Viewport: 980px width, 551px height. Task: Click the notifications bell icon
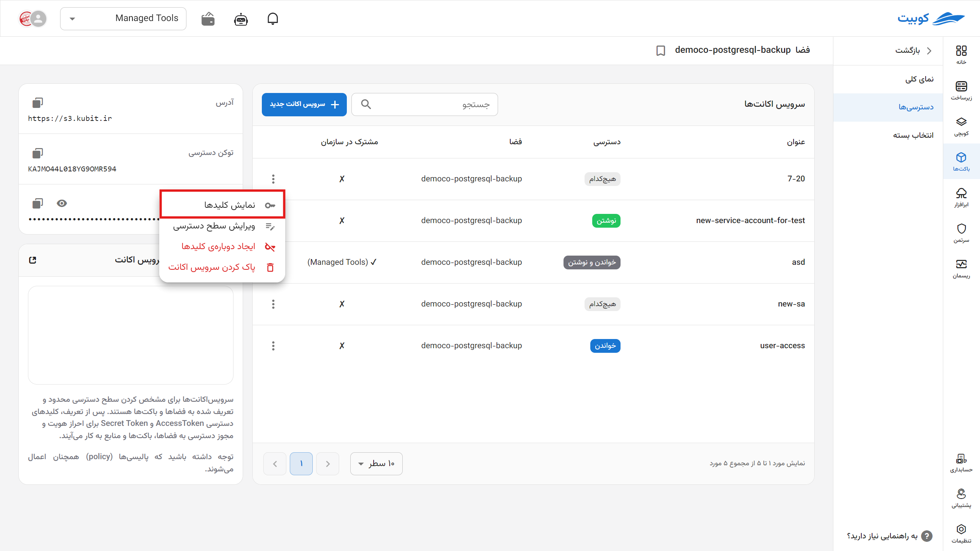[273, 18]
